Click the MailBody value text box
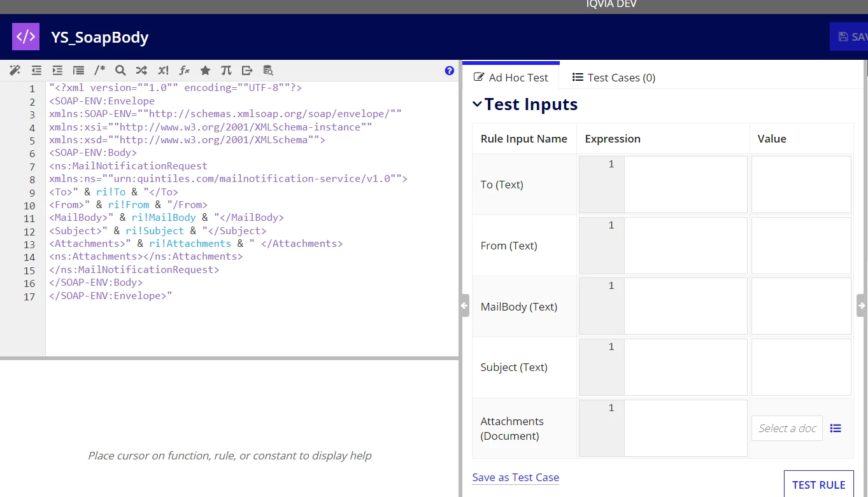Image resolution: width=868 pixels, height=497 pixels. [801, 306]
